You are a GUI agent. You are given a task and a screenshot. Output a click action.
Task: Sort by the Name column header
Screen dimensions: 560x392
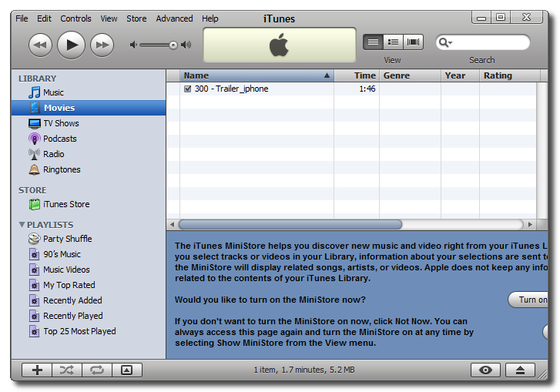click(x=257, y=75)
